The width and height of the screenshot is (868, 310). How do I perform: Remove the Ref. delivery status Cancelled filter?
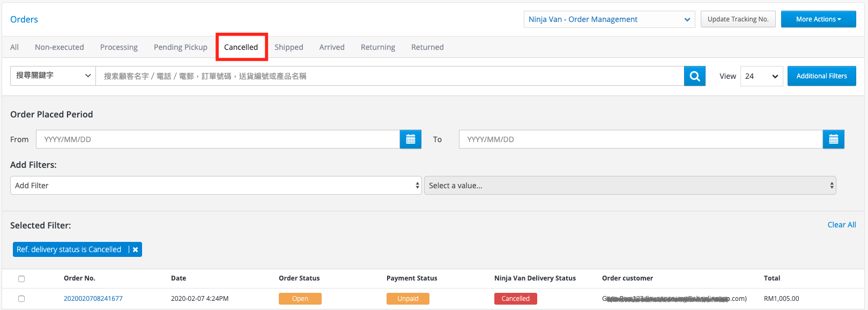(136, 249)
